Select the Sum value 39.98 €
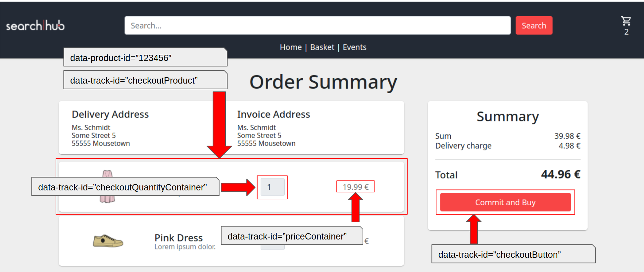The height and width of the screenshot is (272, 644). pyautogui.click(x=567, y=136)
